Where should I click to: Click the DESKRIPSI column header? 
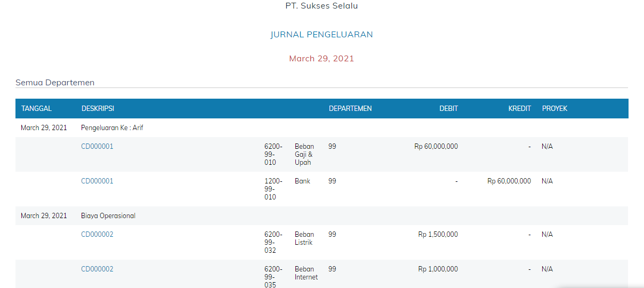coord(98,109)
